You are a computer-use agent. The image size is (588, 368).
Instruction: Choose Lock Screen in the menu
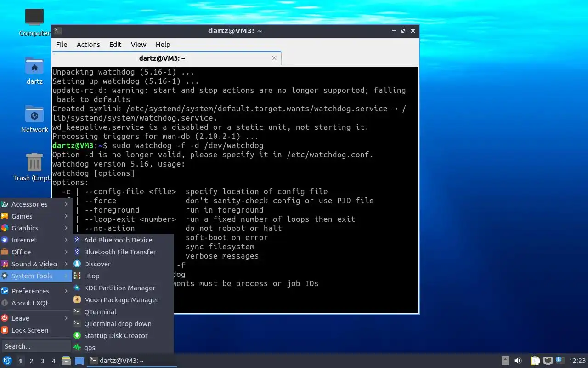[35, 330]
